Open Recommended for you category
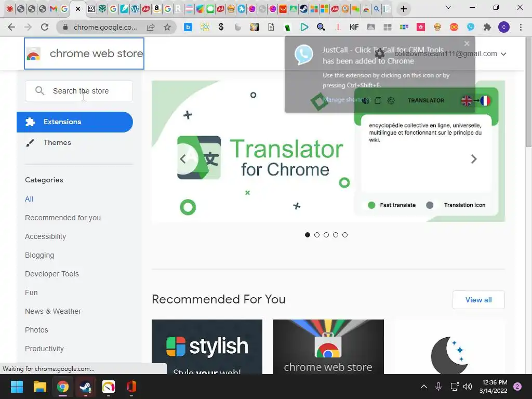Image resolution: width=532 pixels, height=399 pixels. coord(63,218)
